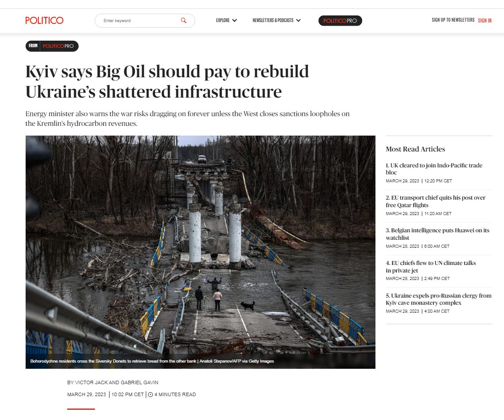
Task: Open EU chiefs flew to UN climate article
Action: [431, 267]
